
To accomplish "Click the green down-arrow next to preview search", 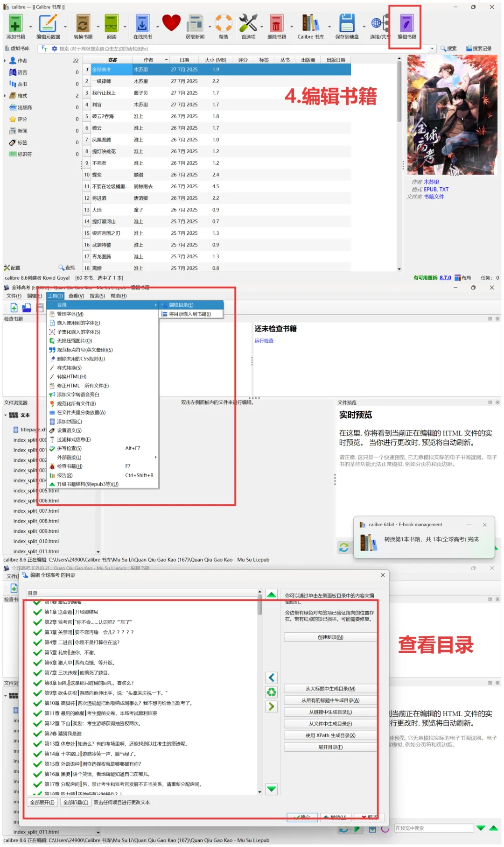I will click(x=481, y=828).
